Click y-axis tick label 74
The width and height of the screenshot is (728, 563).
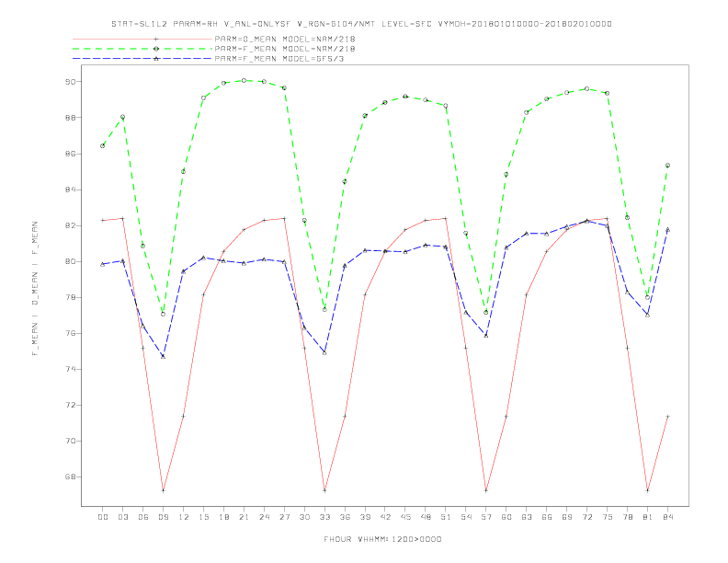click(70, 369)
